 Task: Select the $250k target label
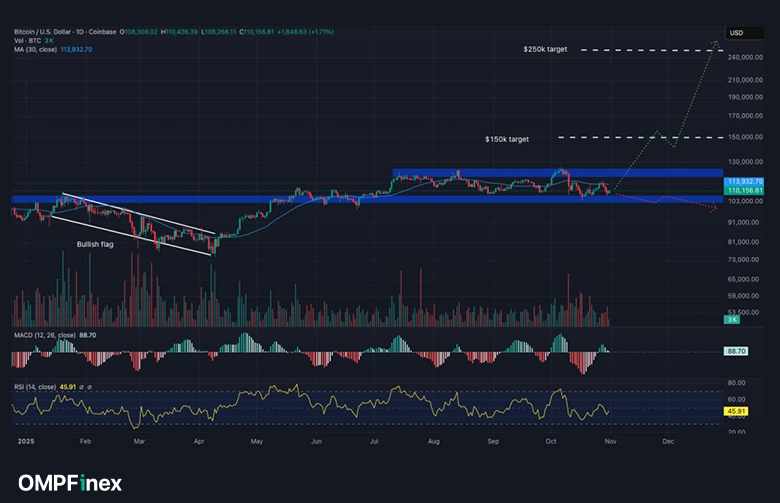click(x=545, y=49)
